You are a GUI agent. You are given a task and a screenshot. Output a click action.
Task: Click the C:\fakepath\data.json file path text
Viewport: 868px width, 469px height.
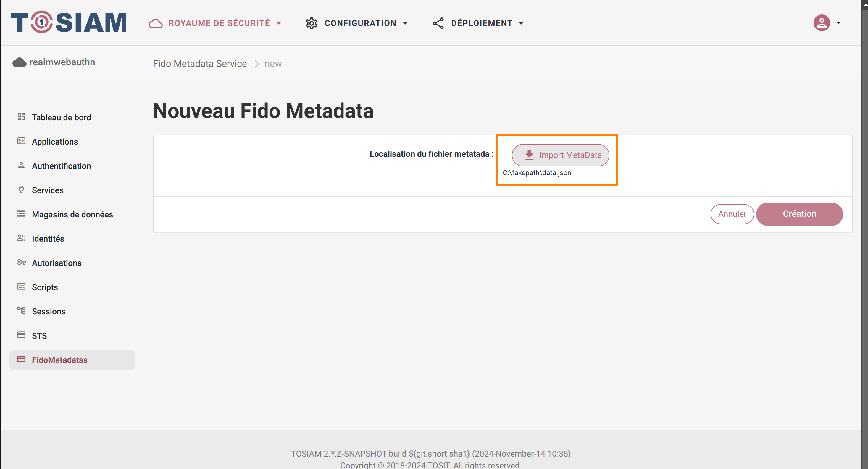click(537, 172)
